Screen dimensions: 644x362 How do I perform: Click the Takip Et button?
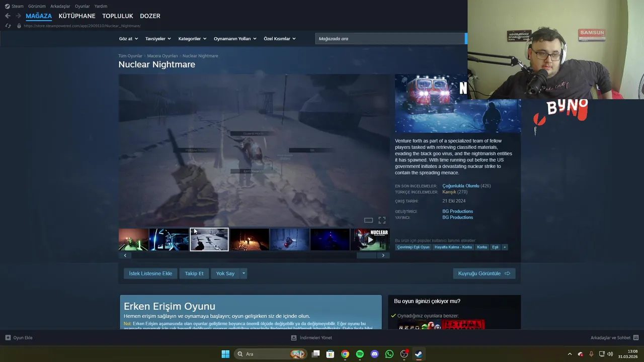[x=194, y=274]
